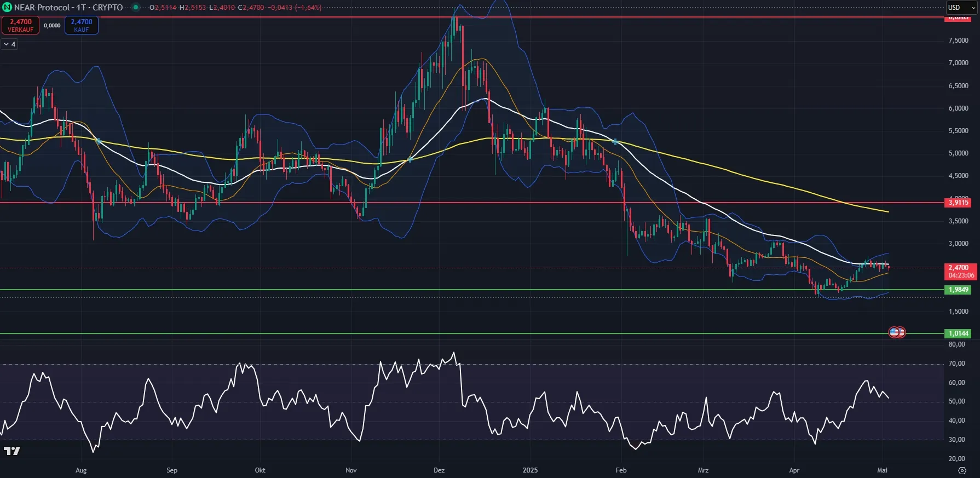This screenshot has height=478, width=980.
Task: Click the L2,4010 low price value
Action: pos(222,8)
